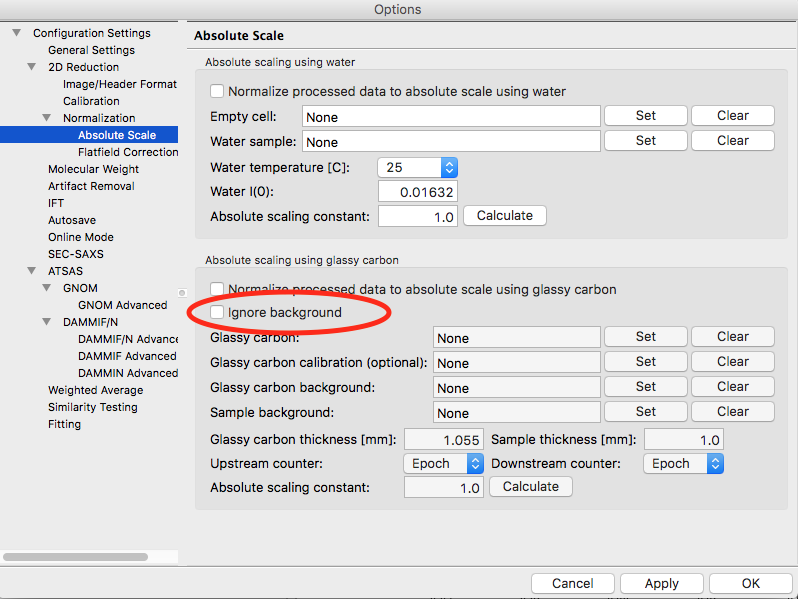The image size is (798, 599).
Task: Calculate glassy carbon absolute scaling constant
Action: coord(531,487)
